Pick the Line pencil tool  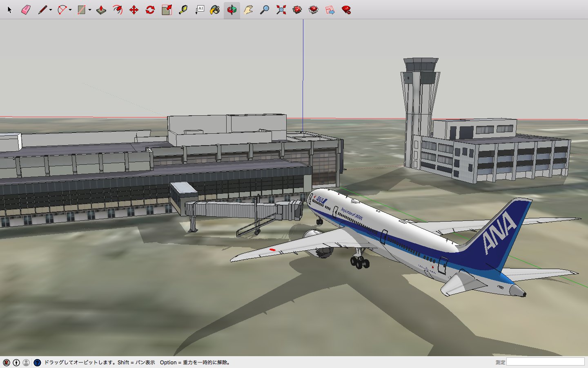pos(42,10)
